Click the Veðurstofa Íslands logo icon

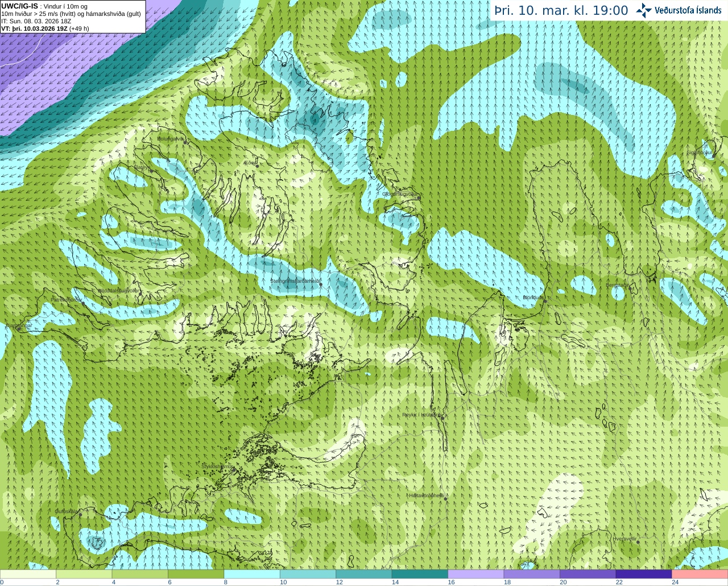coord(644,10)
